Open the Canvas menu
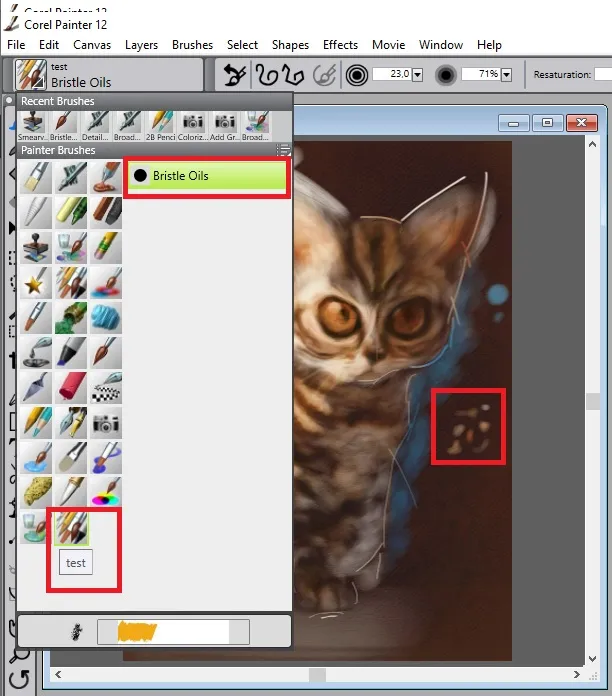Viewport: 612px width, 696px height. [92, 45]
